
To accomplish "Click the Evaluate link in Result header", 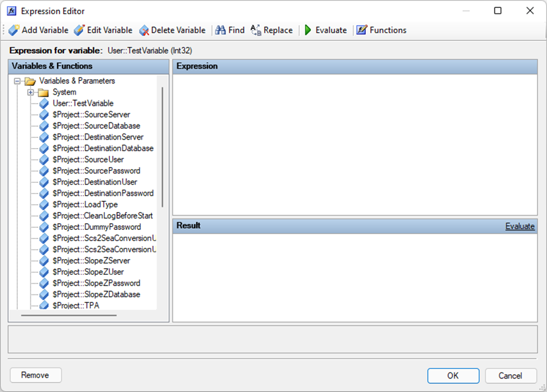I will pyautogui.click(x=520, y=226).
